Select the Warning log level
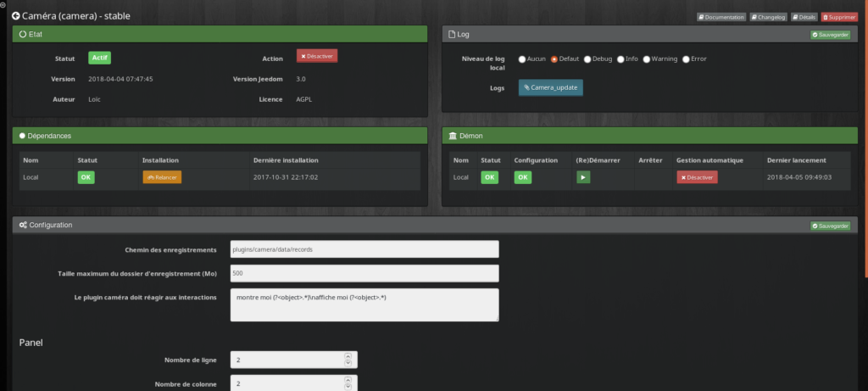The image size is (868, 391). (646, 59)
